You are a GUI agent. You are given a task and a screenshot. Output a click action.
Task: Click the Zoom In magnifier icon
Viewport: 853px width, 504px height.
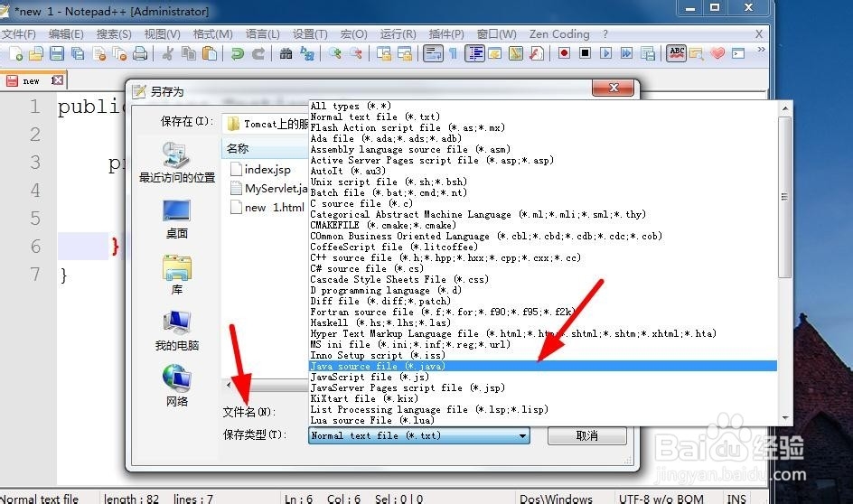334,53
